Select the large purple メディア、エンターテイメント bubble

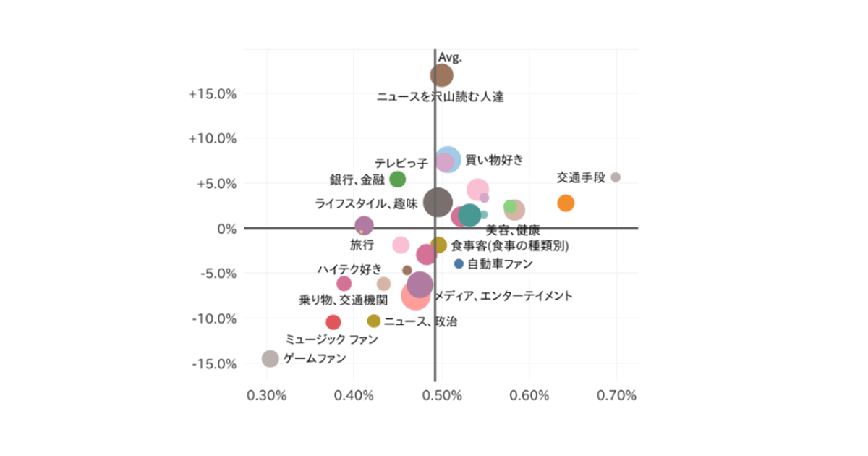[x=420, y=284]
